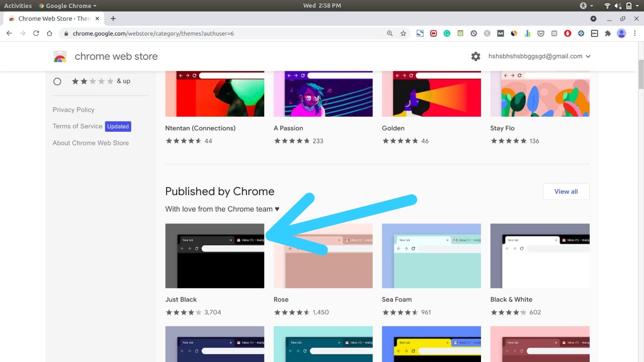
Task: Go to the home page icon
Action: pyautogui.click(x=49, y=33)
